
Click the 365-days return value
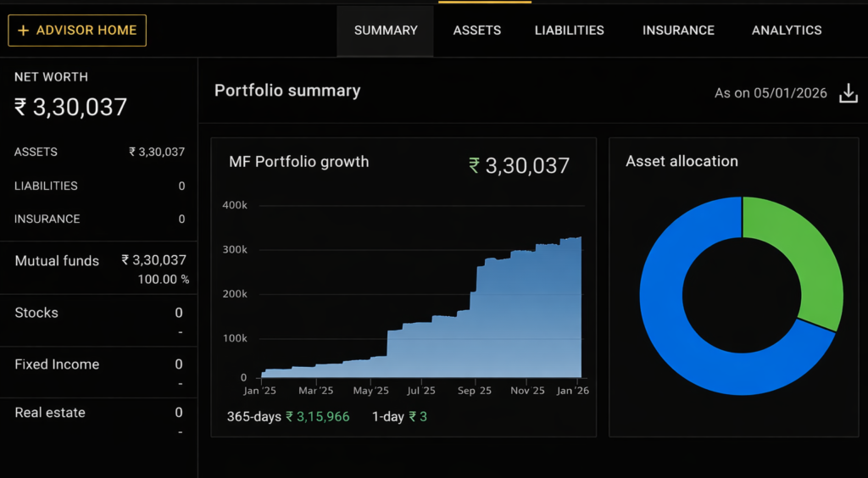[317, 417]
